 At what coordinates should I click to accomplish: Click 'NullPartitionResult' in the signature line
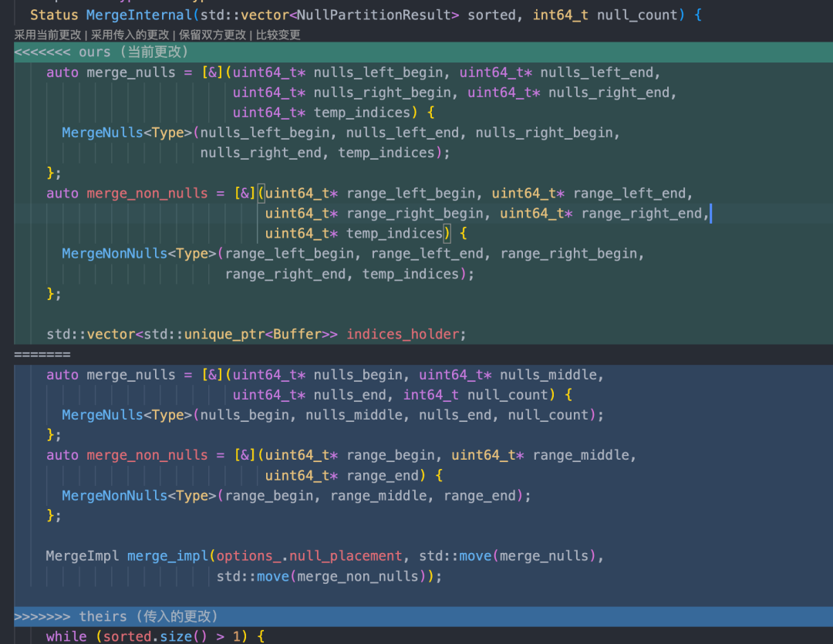[x=373, y=15]
